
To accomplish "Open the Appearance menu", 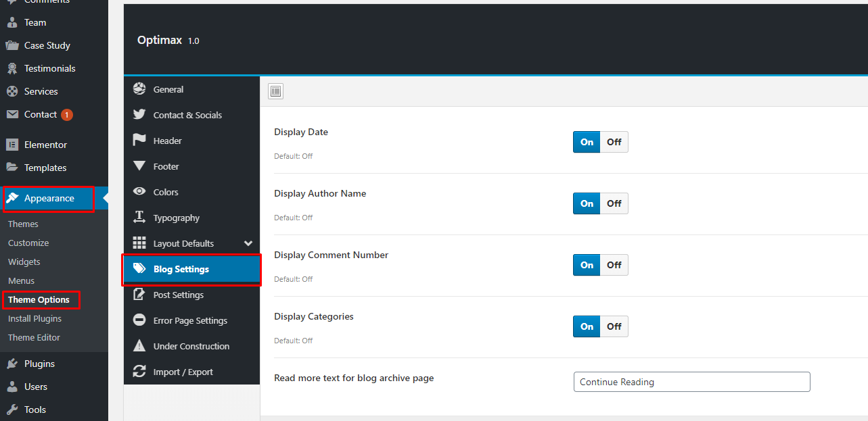I will (x=54, y=198).
